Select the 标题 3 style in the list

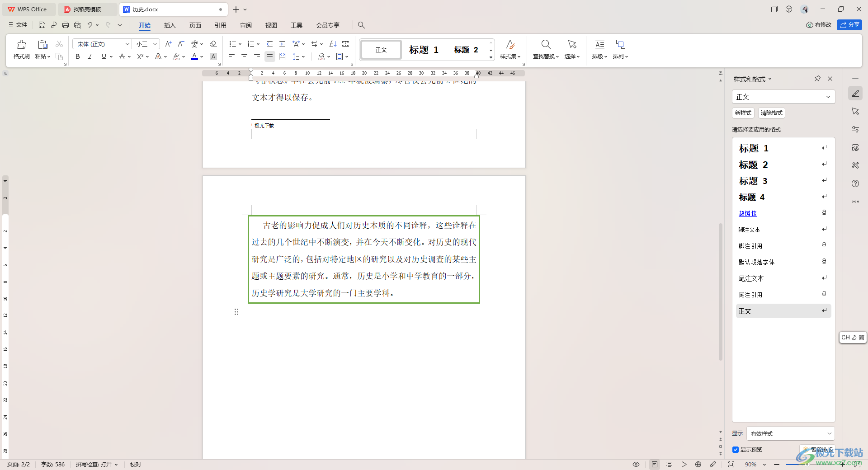[783, 181]
